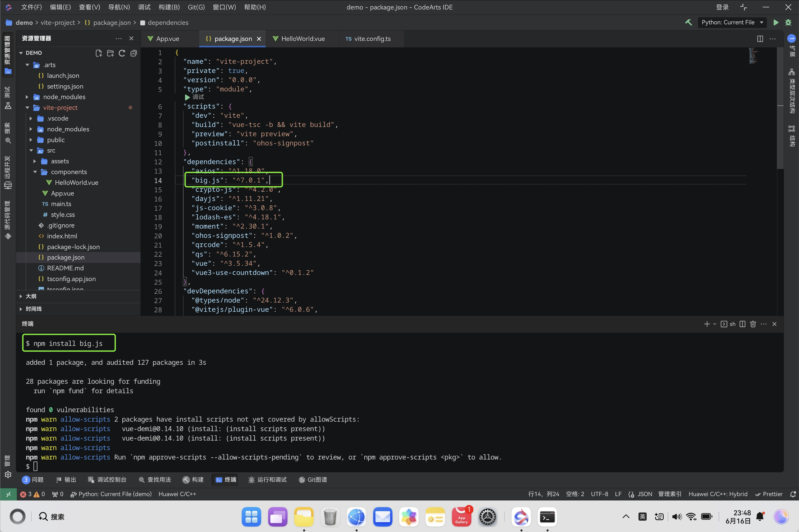
Task: Start debugging with the bug icon
Action: point(788,22)
